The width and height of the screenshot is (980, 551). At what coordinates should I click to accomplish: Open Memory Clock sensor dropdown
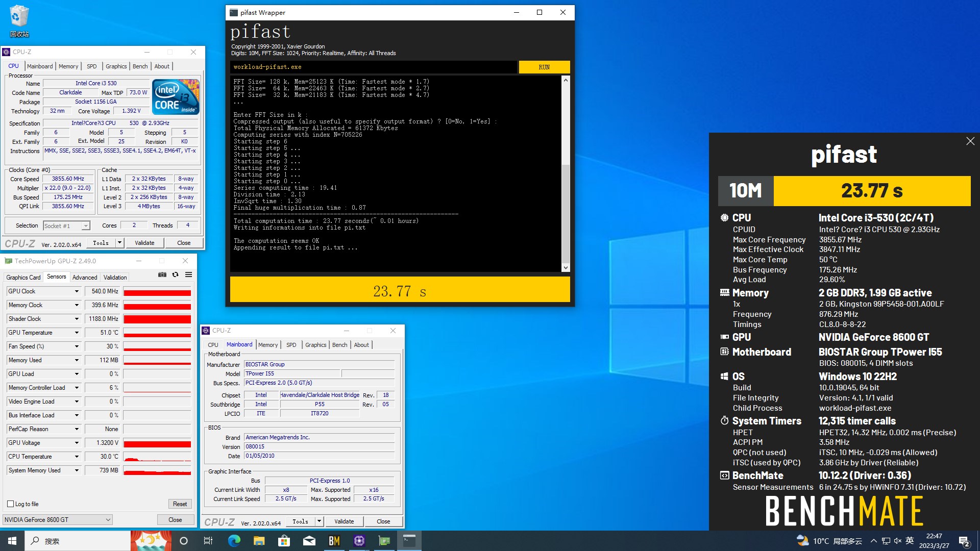tap(77, 305)
